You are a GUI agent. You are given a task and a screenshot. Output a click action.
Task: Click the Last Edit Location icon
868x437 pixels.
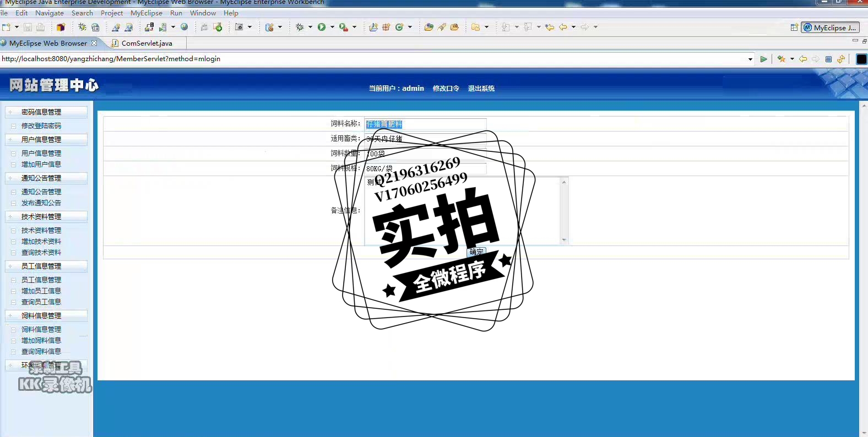point(549,27)
